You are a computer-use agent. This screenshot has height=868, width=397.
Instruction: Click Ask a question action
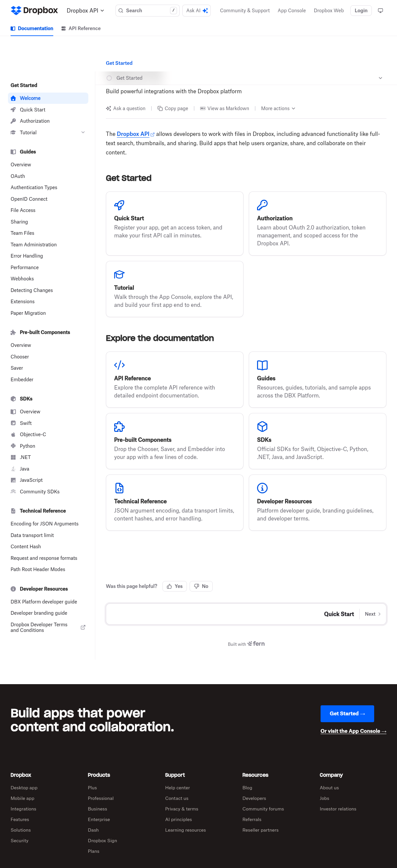pos(126,108)
